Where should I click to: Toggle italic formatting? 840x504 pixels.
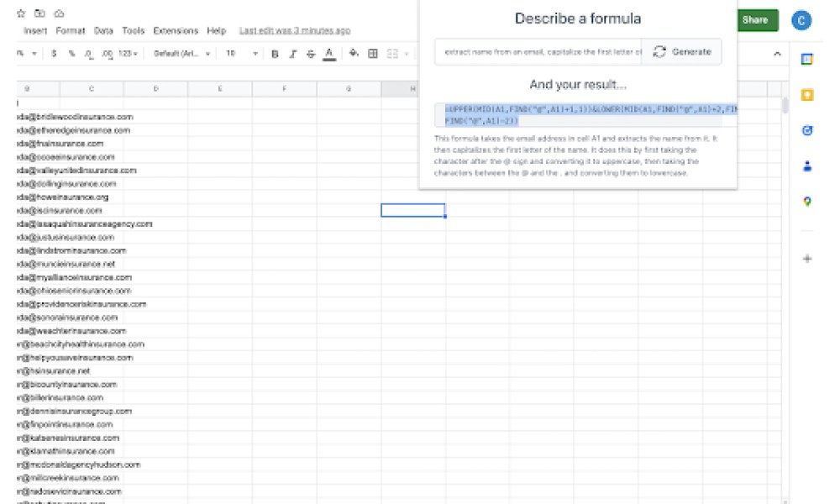click(293, 54)
